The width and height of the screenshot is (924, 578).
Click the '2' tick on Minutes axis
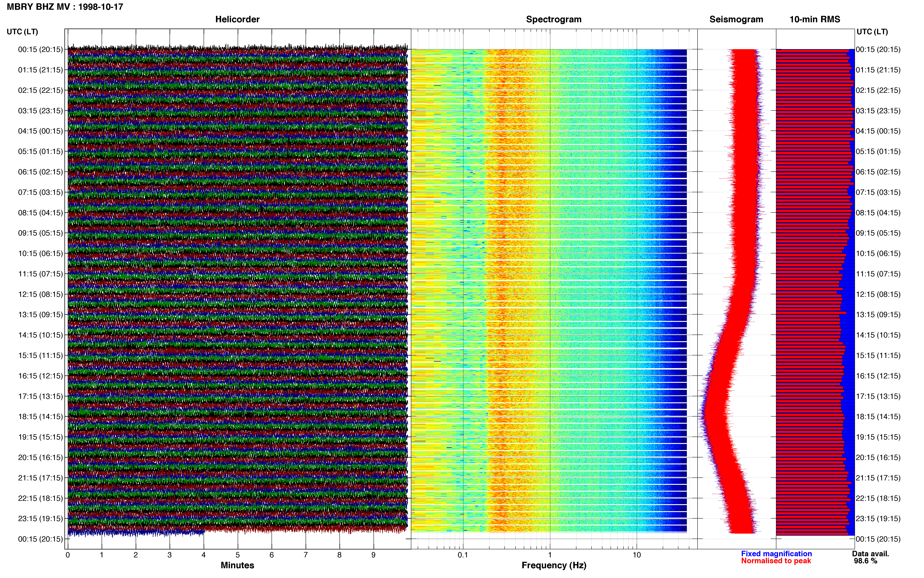(136, 555)
